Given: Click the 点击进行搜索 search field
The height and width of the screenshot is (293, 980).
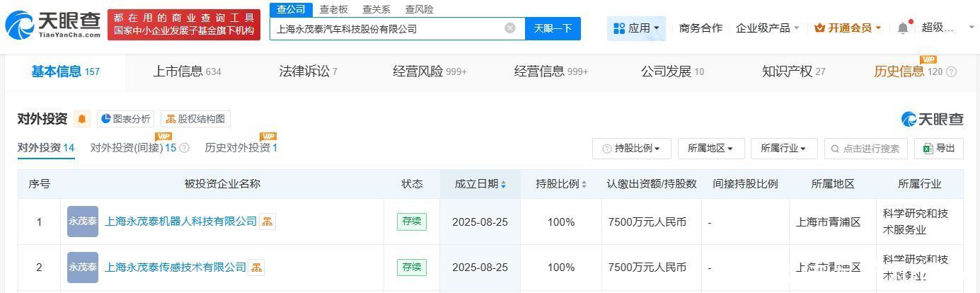Looking at the screenshot, I should tap(870, 149).
